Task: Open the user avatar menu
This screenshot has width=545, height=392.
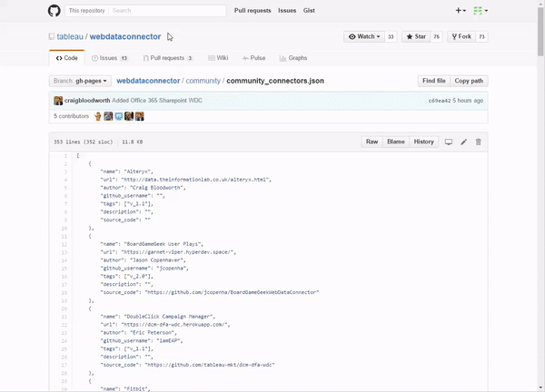Action: pyautogui.click(x=481, y=10)
